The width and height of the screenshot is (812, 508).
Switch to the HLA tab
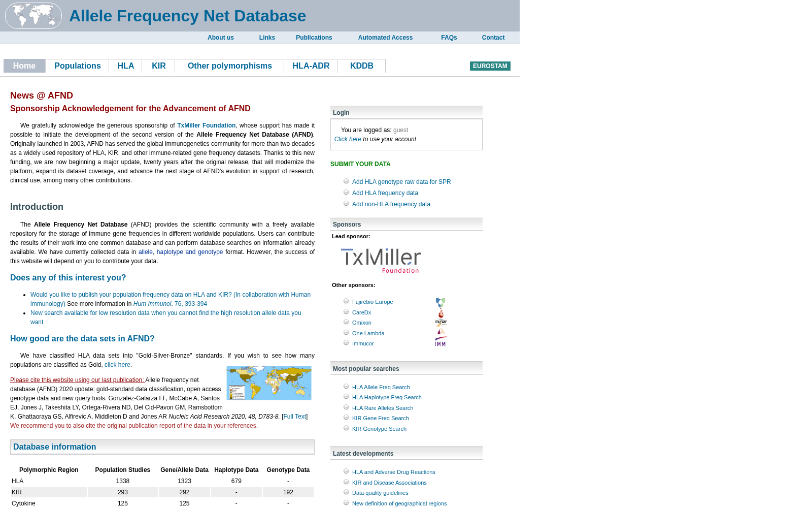(126, 66)
